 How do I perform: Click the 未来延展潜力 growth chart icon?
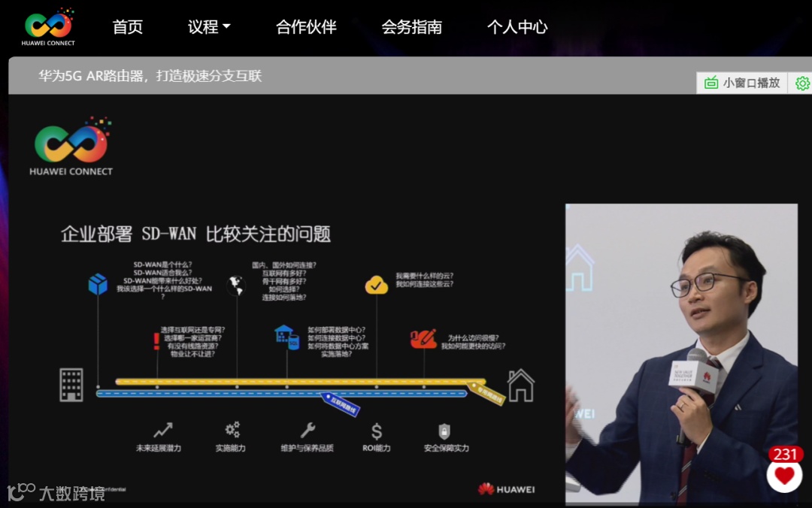pos(162,430)
